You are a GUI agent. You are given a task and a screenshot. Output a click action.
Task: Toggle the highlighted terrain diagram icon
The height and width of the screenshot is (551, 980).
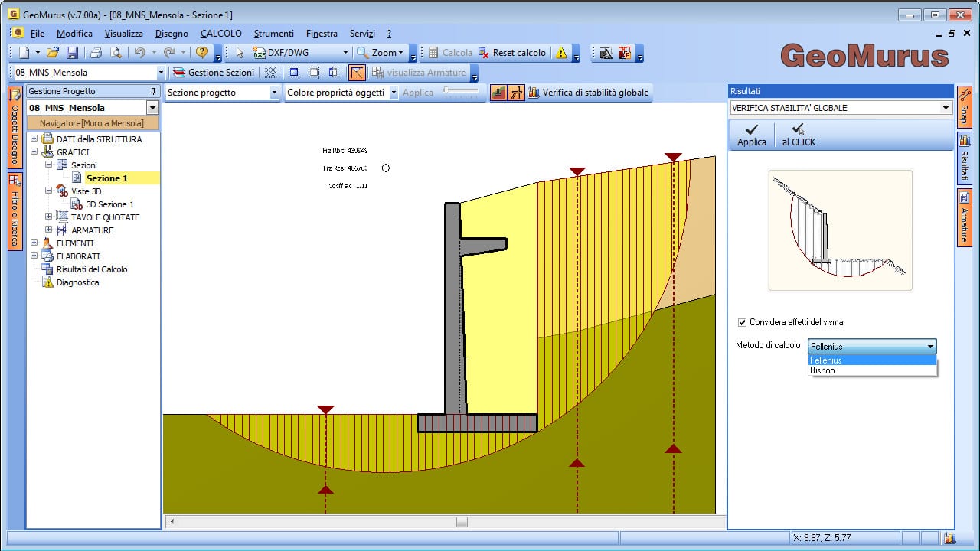tap(498, 93)
